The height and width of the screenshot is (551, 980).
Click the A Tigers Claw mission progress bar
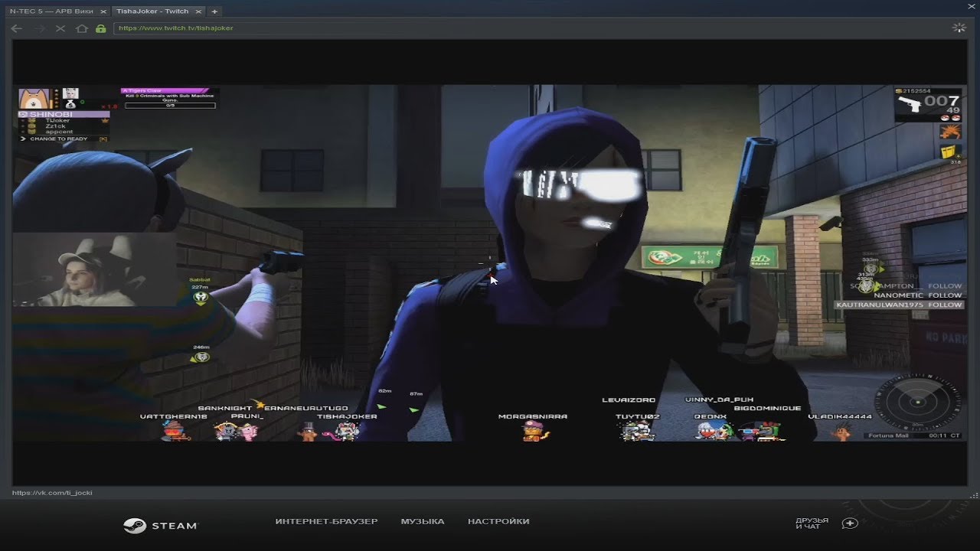170,105
